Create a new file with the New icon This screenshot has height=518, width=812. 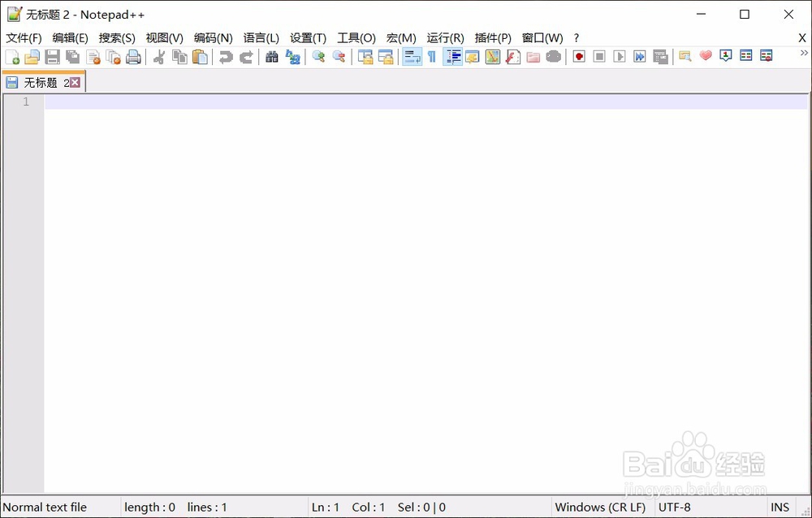point(12,57)
